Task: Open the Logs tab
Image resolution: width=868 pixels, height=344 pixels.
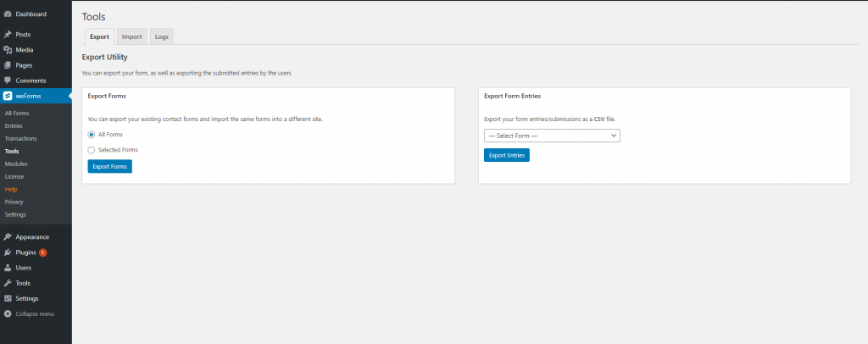Action: (x=162, y=36)
